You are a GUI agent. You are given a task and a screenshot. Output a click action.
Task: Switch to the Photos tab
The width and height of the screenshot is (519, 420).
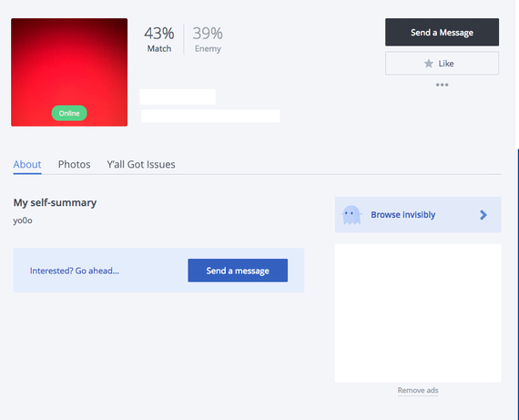point(74,164)
